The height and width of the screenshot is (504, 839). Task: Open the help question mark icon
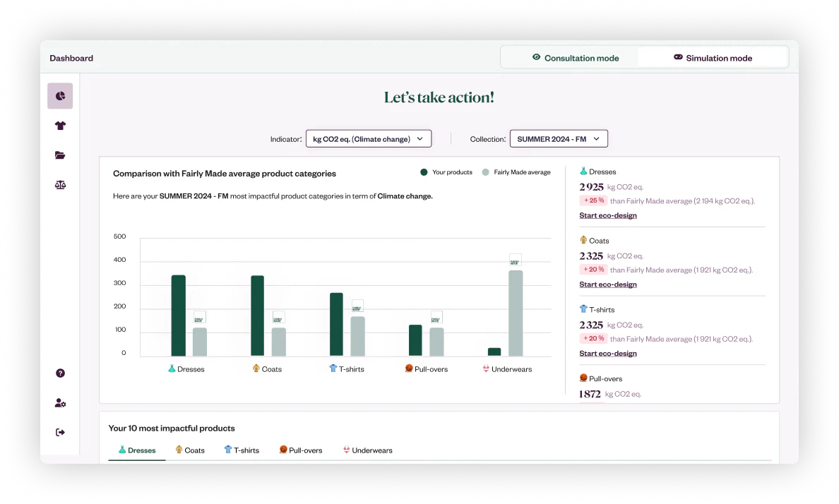(x=60, y=373)
